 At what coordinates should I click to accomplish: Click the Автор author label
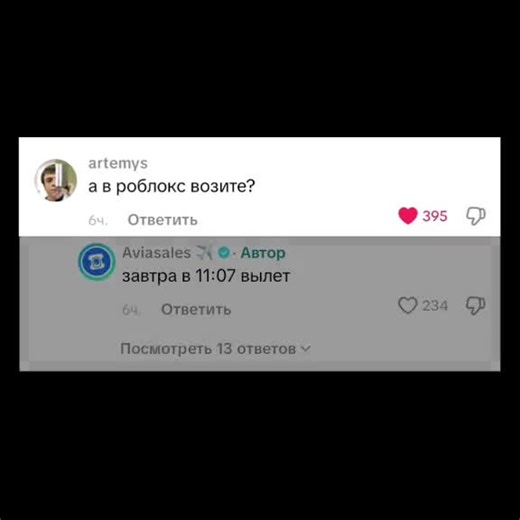(x=263, y=253)
